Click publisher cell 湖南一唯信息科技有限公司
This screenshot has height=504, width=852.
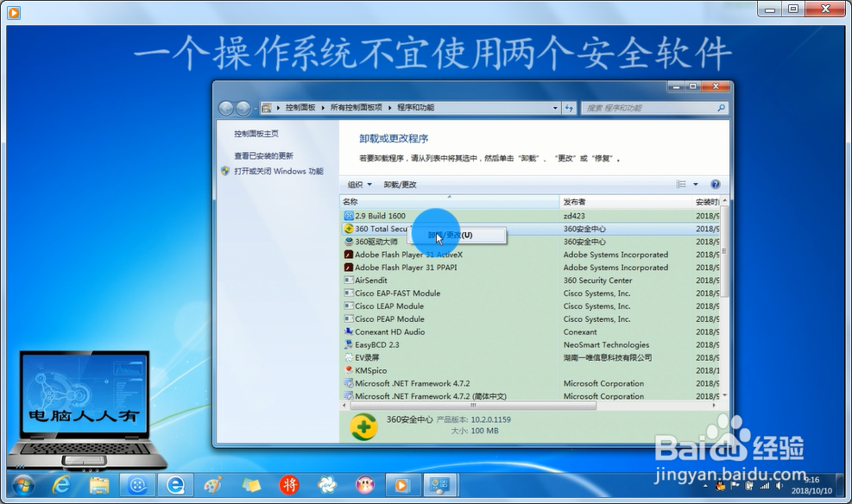607,357
